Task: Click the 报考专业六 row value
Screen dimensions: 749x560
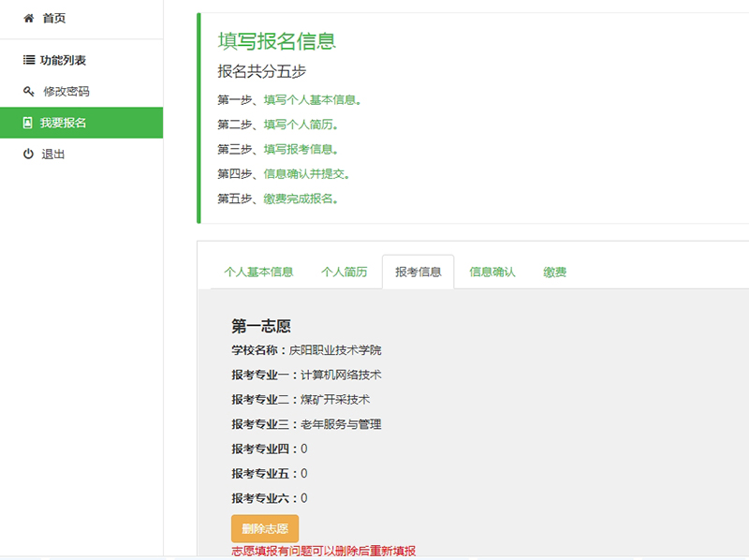Action: [303, 498]
